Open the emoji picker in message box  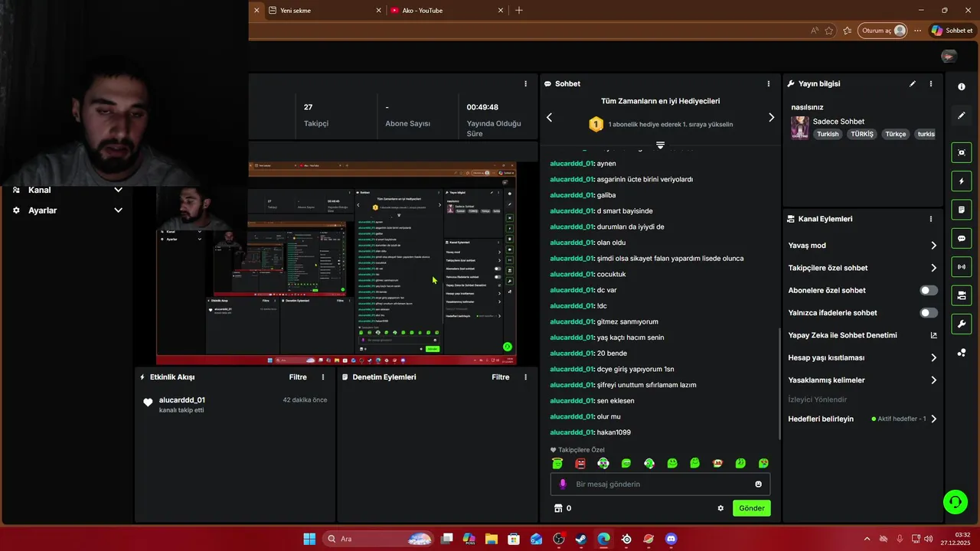(x=759, y=484)
